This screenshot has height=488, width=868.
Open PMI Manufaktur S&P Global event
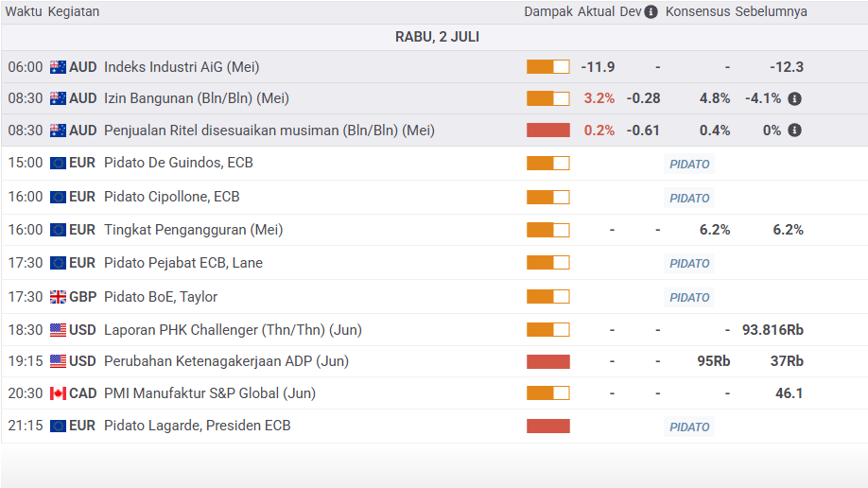pos(210,393)
